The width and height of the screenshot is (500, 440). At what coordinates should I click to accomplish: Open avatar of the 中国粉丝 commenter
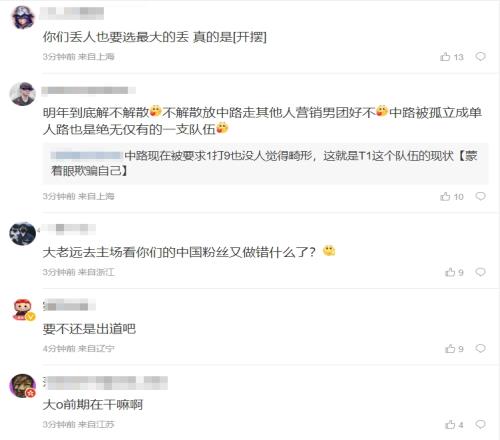[x=22, y=234]
